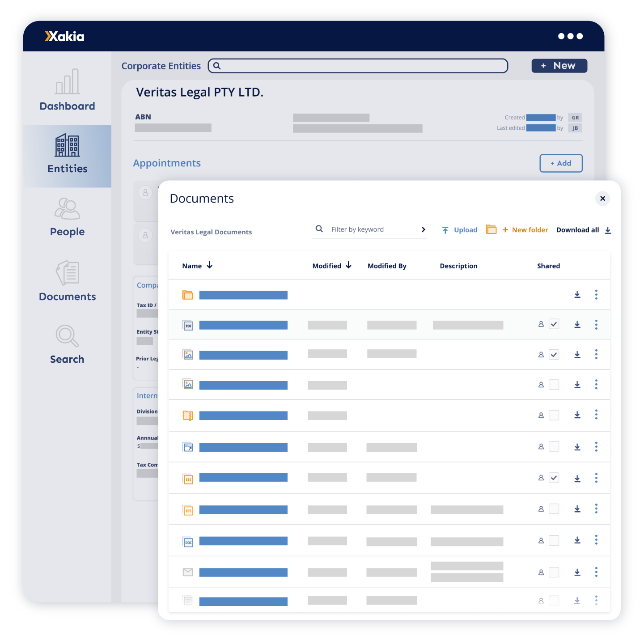Click the Upload icon in Documents panel
The height and width of the screenshot is (644, 644).
coord(446,229)
